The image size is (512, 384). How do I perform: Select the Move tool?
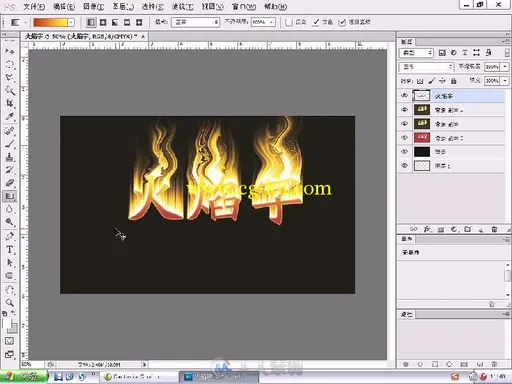(10, 51)
